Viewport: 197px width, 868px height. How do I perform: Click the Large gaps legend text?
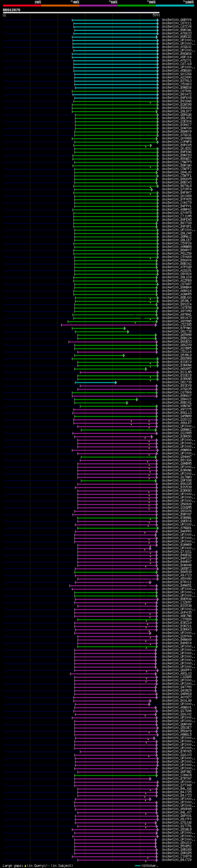point(13,865)
